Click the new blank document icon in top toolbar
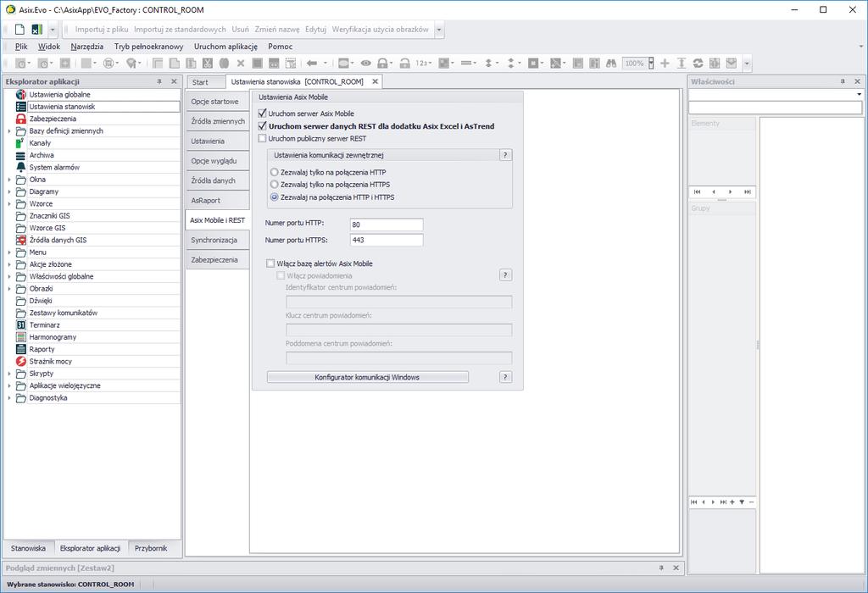 tap(20, 30)
